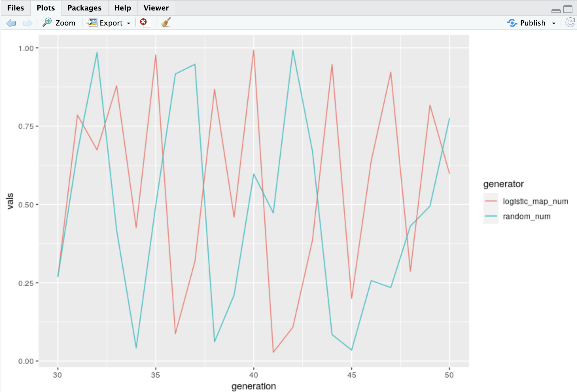577x392 pixels.
Task: Expand the Publish dropdown arrow
Action: tap(554, 23)
